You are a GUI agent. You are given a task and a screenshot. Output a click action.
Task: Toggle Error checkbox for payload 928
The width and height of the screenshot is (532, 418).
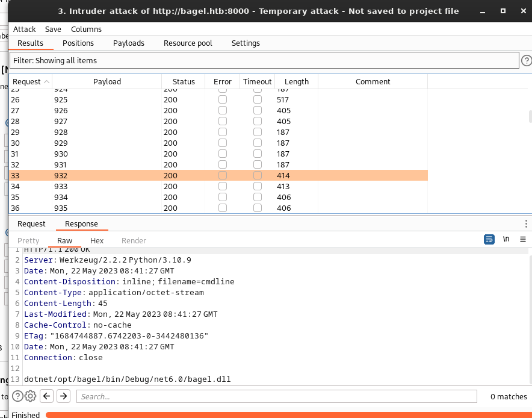tap(223, 132)
